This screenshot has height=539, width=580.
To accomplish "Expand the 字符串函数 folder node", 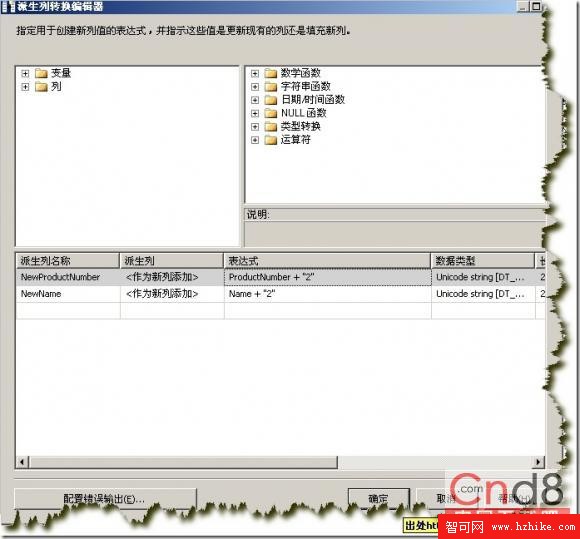I will pyautogui.click(x=255, y=87).
